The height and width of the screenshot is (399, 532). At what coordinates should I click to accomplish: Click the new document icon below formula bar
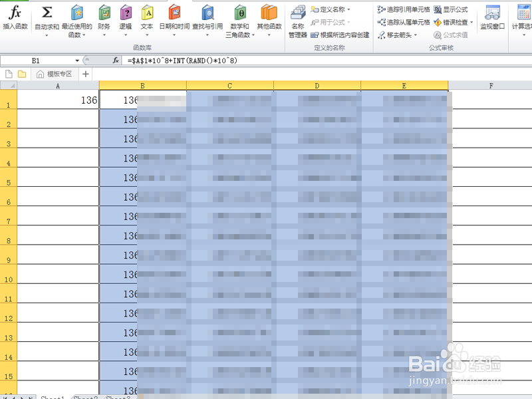point(9,74)
